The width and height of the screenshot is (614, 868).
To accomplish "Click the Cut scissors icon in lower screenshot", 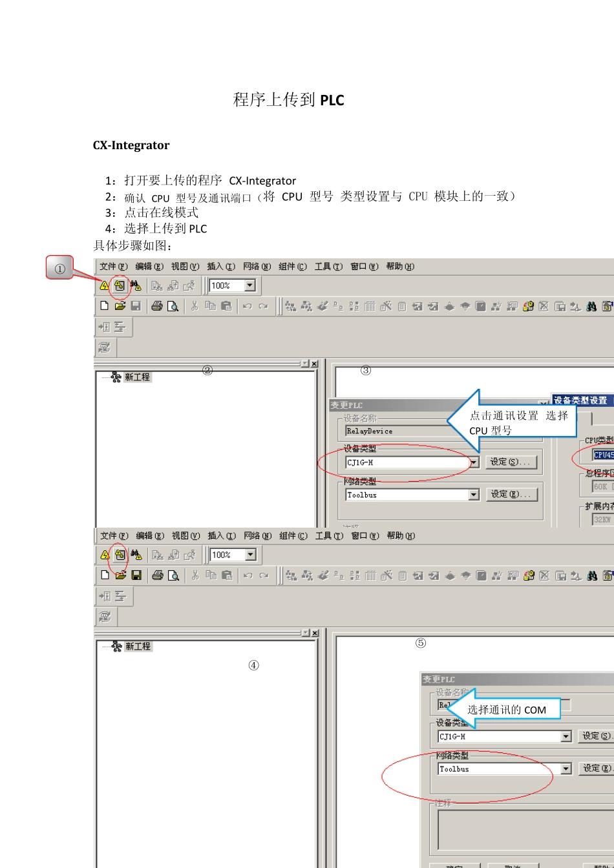I will tap(195, 575).
